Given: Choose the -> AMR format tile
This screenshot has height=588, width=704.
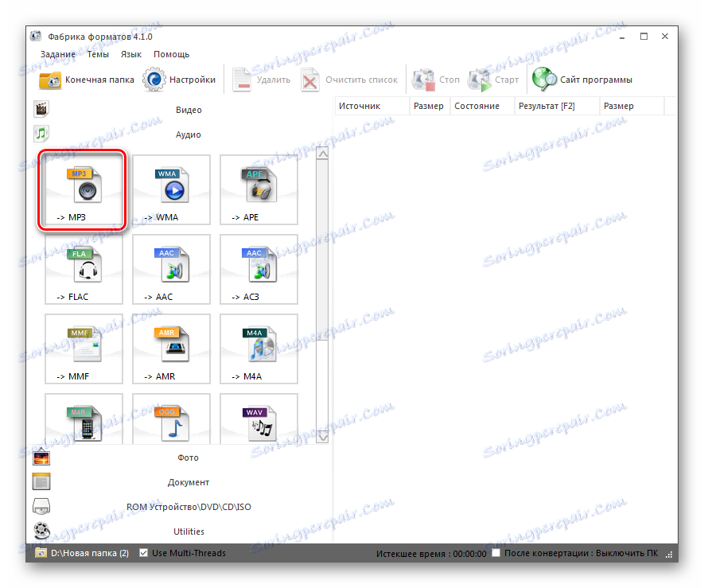Looking at the screenshot, I should (171, 349).
